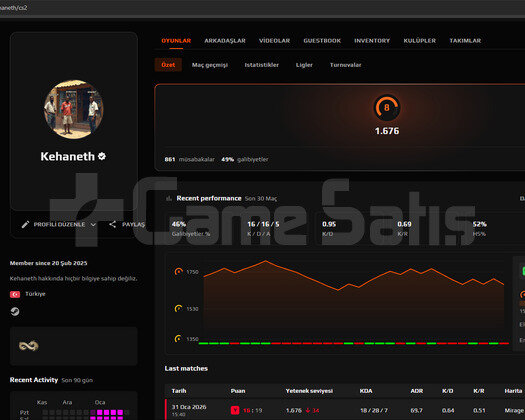
Task: Click the pencil edit profile icon
Action: (25, 224)
